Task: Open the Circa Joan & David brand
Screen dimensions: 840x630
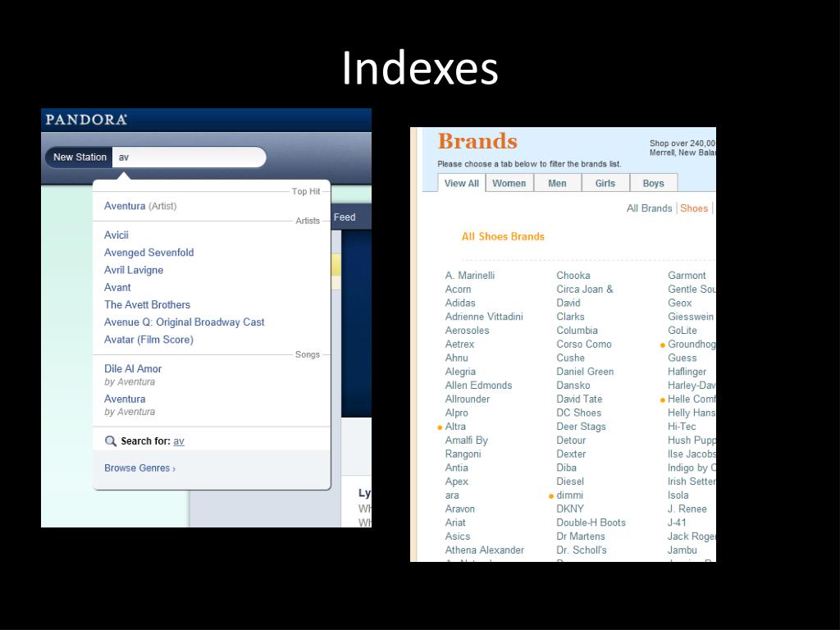Action: click(x=584, y=295)
